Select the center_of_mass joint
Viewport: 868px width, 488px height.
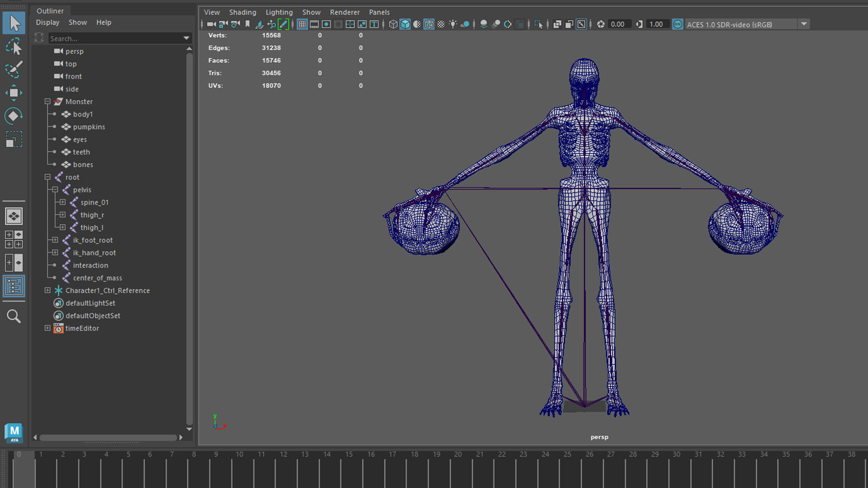pos(98,278)
